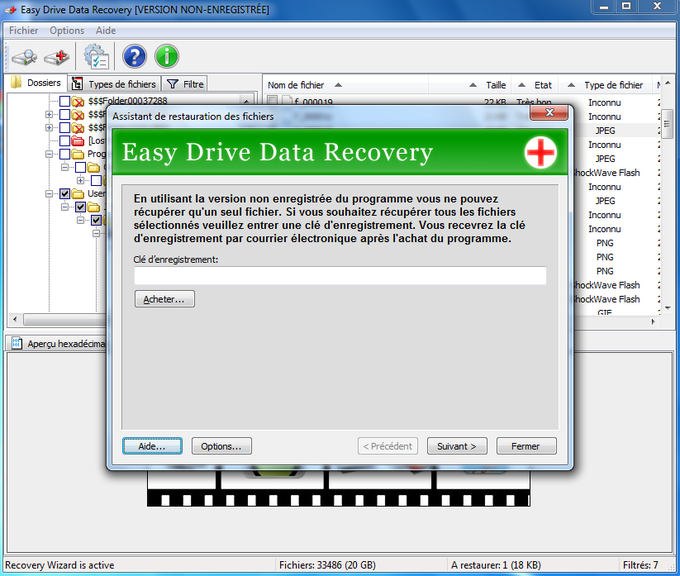680x576 pixels.
Task: Toggle the [Los folder checkbox
Action: pyautogui.click(x=65, y=141)
